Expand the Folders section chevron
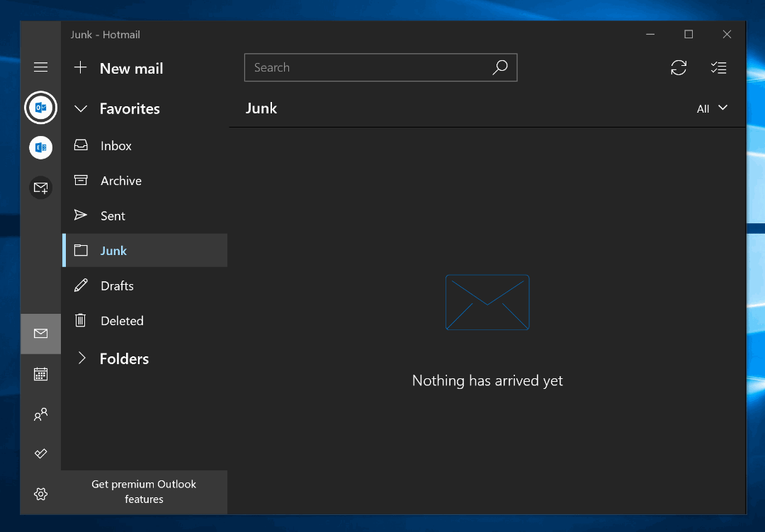This screenshot has width=765, height=532. tap(81, 358)
